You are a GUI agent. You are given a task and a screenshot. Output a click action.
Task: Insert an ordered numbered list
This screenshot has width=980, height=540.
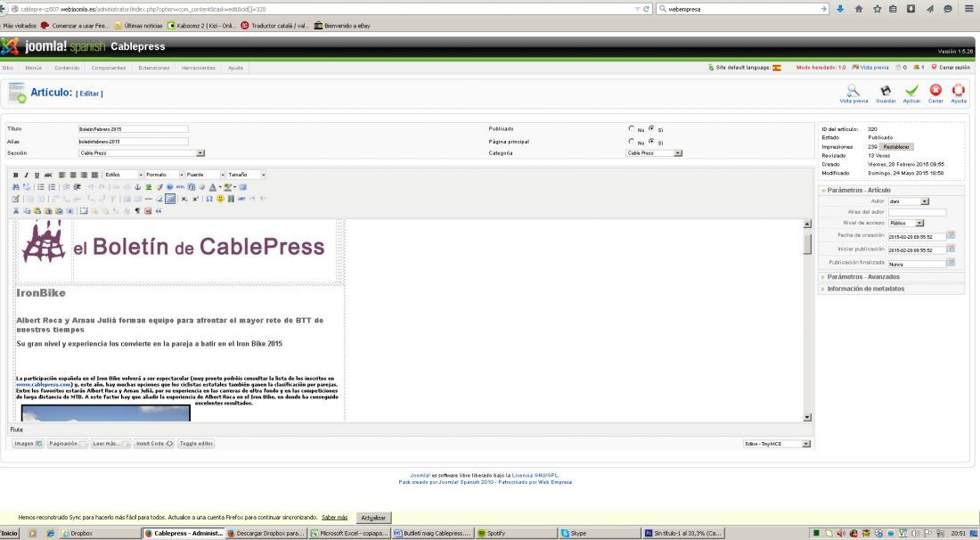click(x=52, y=187)
